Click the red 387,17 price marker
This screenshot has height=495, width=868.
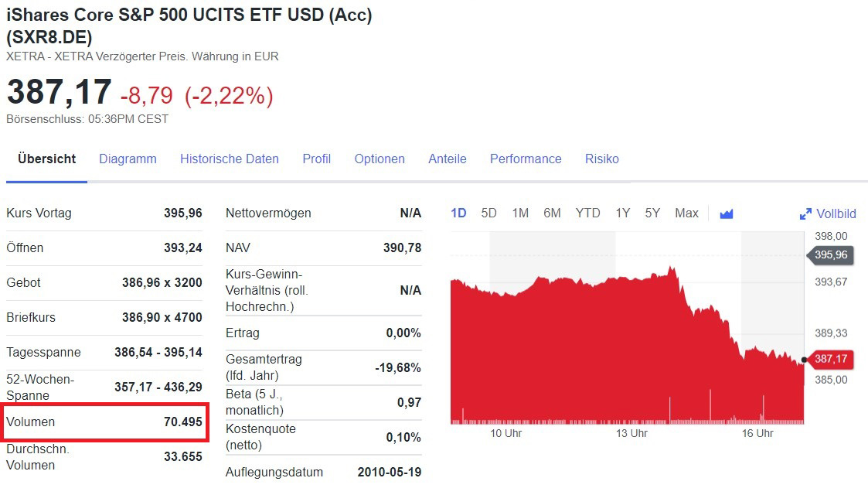[831, 359]
